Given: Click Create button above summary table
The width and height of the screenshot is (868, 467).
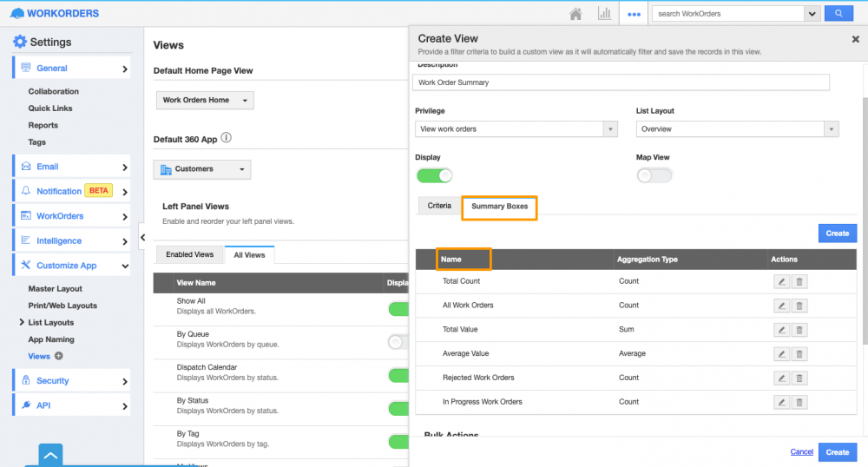Looking at the screenshot, I should [x=837, y=233].
